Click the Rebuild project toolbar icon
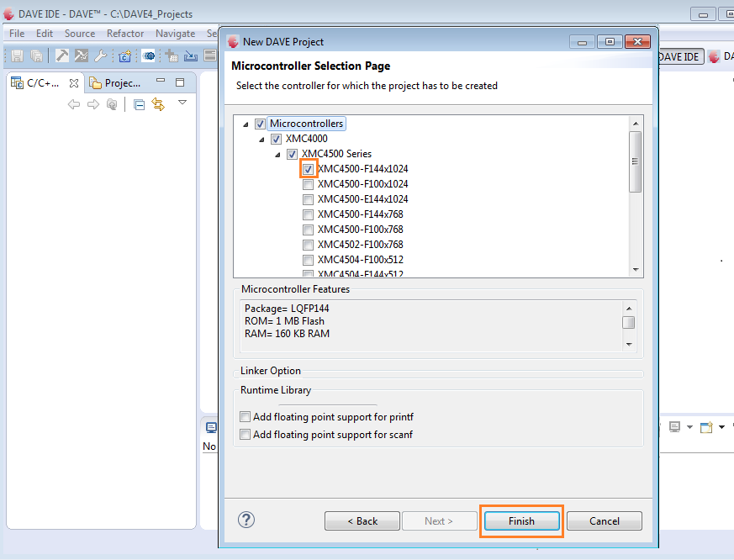734x560 pixels. [82, 55]
